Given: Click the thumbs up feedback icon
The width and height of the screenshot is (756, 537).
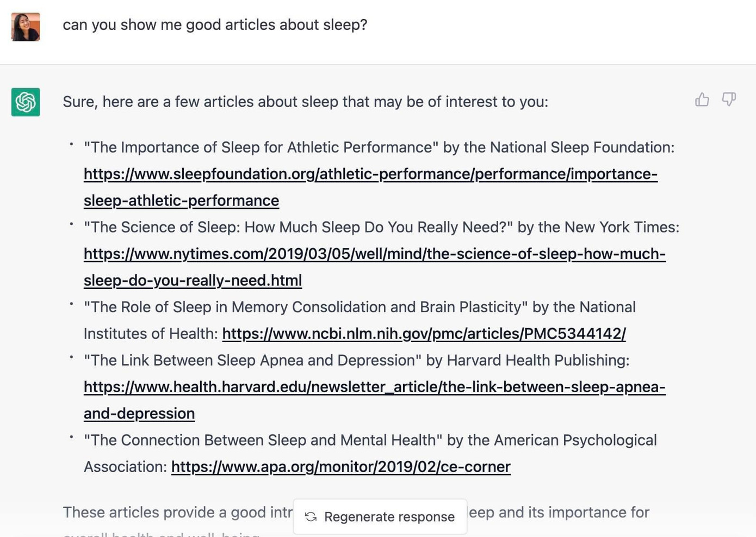Looking at the screenshot, I should [702, 100].
